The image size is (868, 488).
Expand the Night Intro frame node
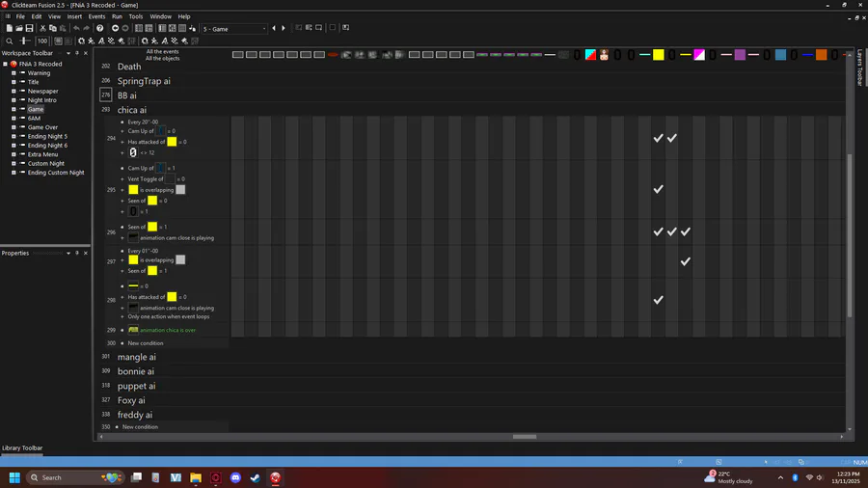tap(14, 100)
